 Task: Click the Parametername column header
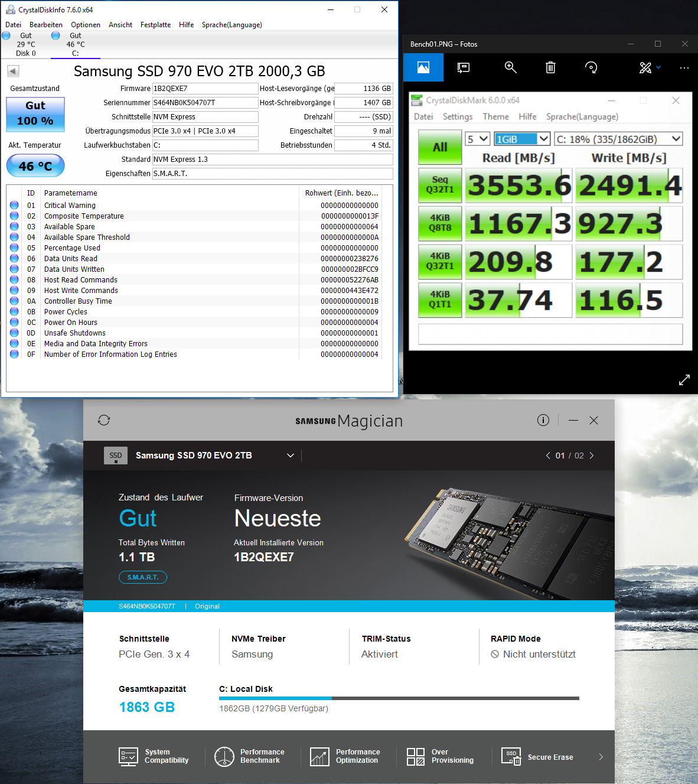[171, 193]
